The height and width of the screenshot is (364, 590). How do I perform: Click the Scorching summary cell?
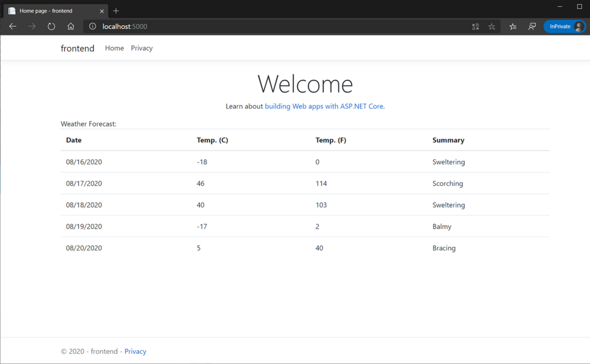(x=448, y=183)
